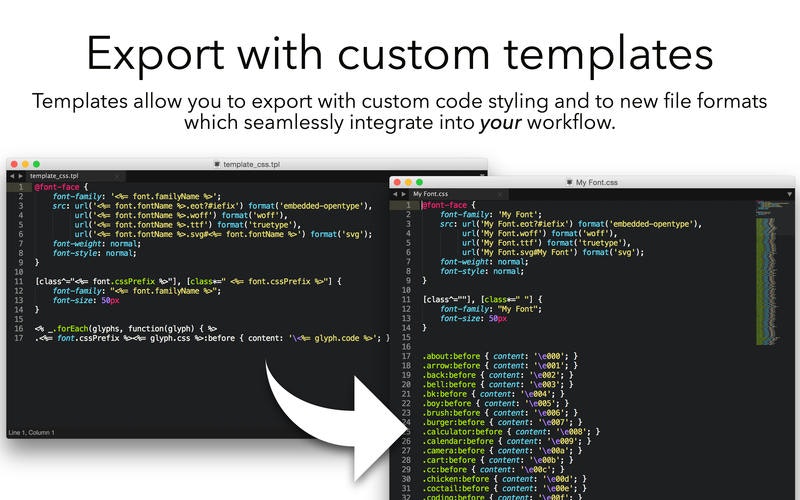The image size is (800, 500).
Task: Click line number 16 in My Font.css gutter
Action: pos(406,347)
